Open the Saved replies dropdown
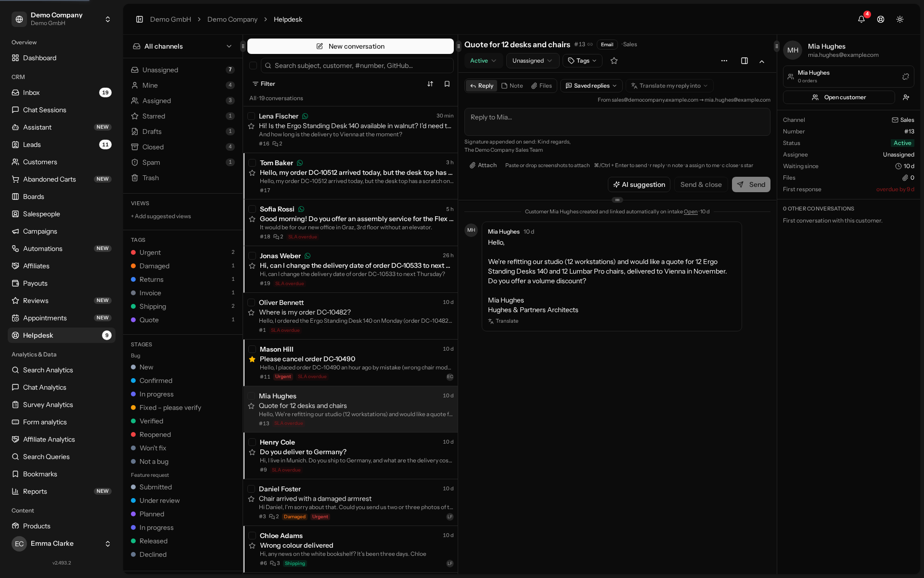This screenshot has width=924, height=578. (591, 86)
